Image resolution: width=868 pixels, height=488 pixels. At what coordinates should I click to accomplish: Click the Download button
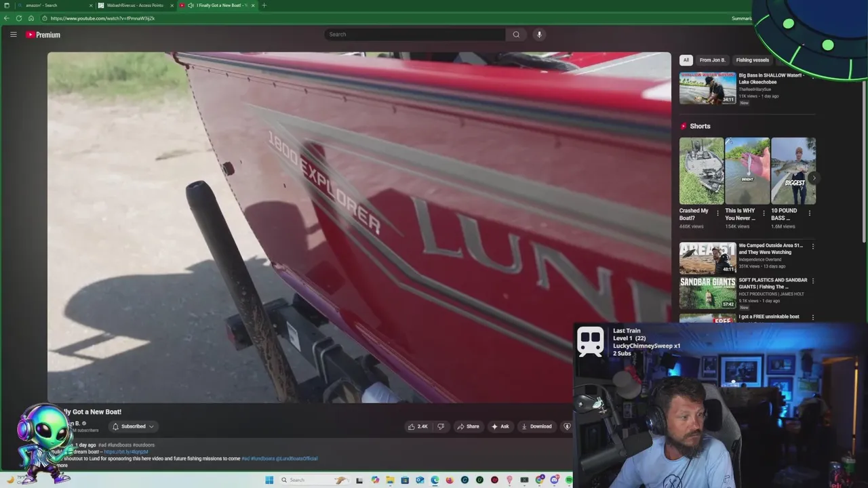tap(536, 426)
